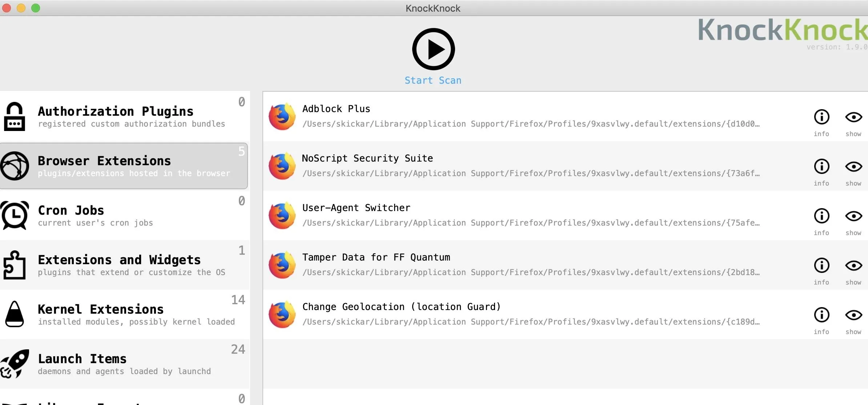The width and height of the screenshot is (868, 405).
Task: Click the count 5 on Browser Extensions
Action: (x=242, y=151)
